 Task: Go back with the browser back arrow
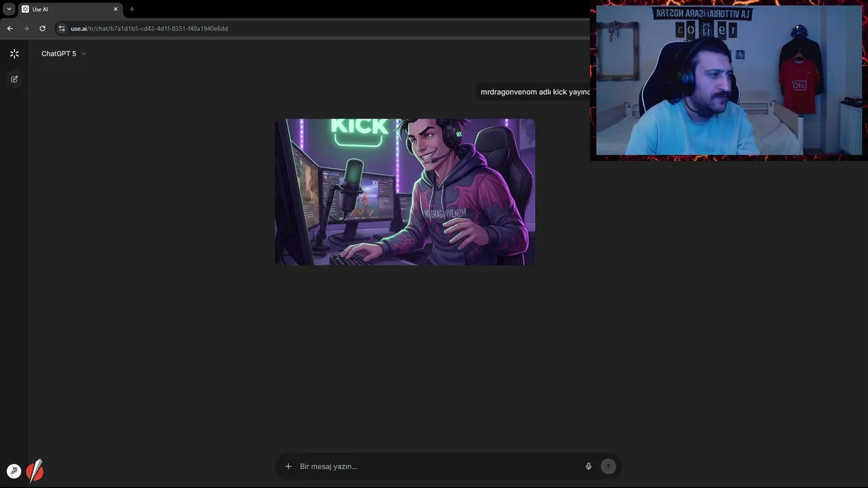(x=9, y=28)
